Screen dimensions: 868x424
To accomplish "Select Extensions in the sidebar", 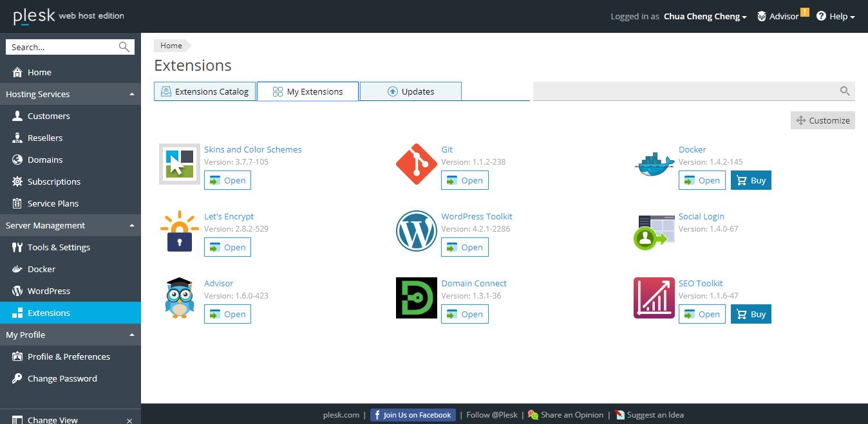I will tap(70, 313).
